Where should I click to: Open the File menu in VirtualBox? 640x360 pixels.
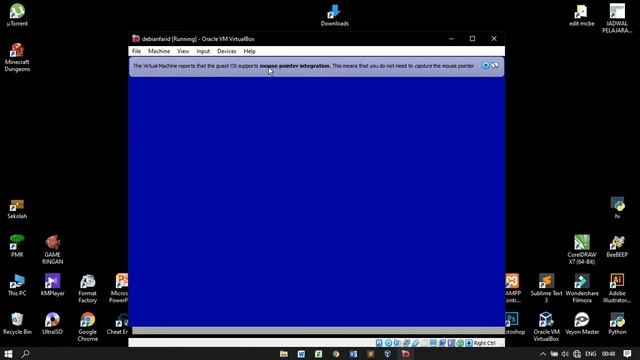click(x=136, y=51)
